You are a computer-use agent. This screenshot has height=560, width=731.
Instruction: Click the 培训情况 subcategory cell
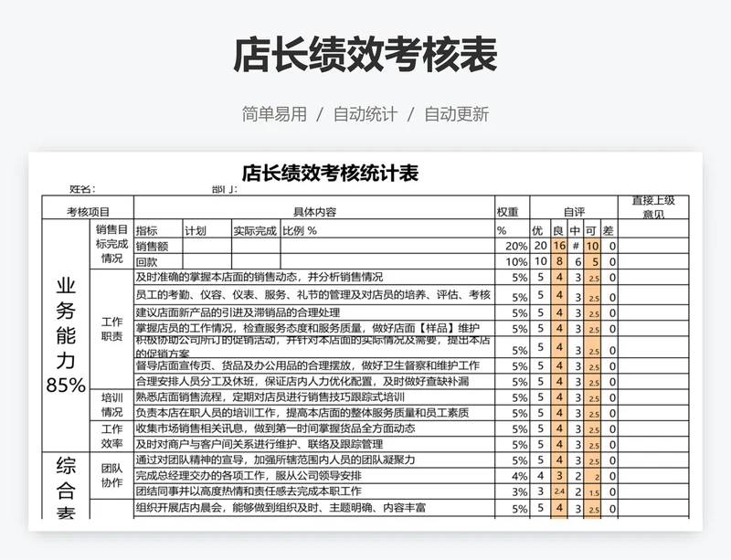(111, 405)
